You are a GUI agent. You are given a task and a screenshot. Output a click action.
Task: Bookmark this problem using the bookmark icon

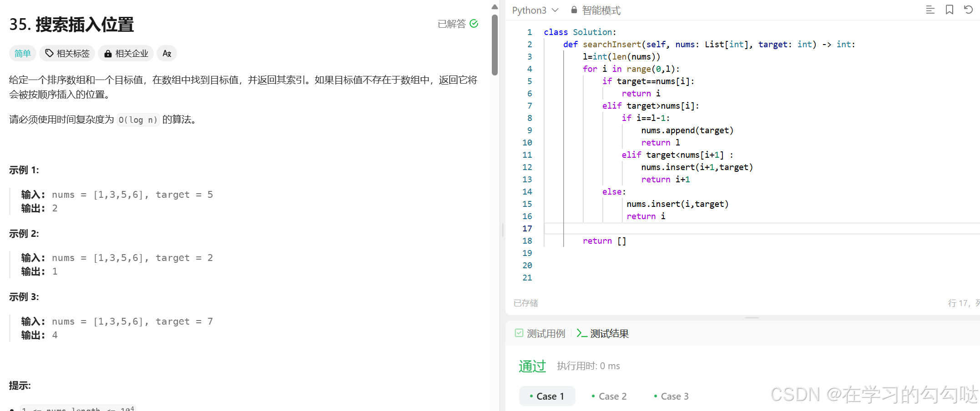(950, 10)
